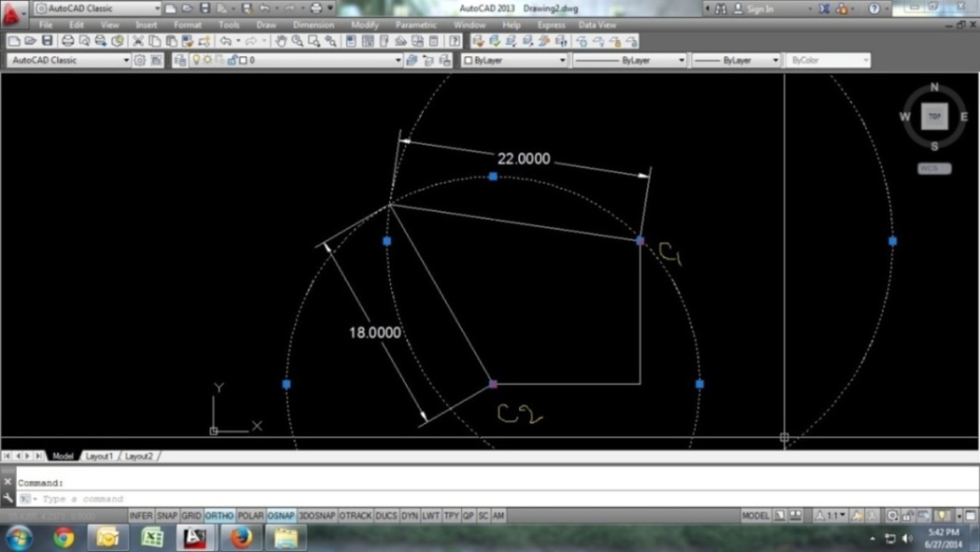
Task: Open the DesignCenter icon in Standard toolbar
Action: point(367,41)
